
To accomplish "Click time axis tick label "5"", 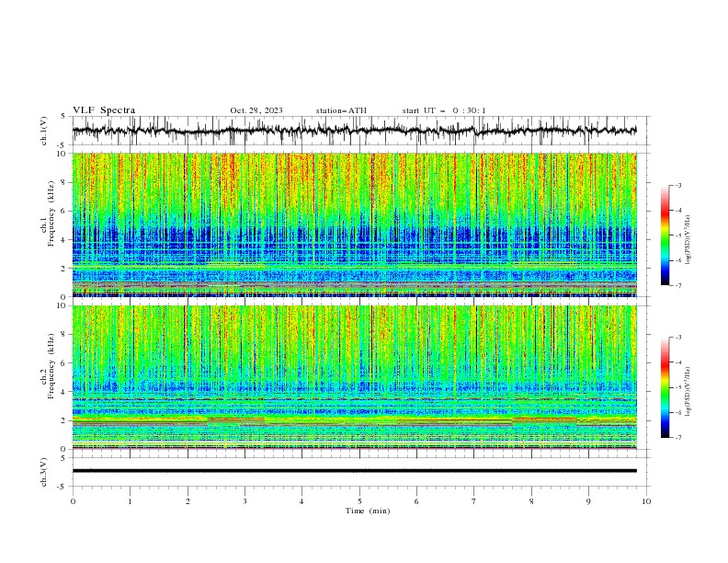I will tap(359, 501).
